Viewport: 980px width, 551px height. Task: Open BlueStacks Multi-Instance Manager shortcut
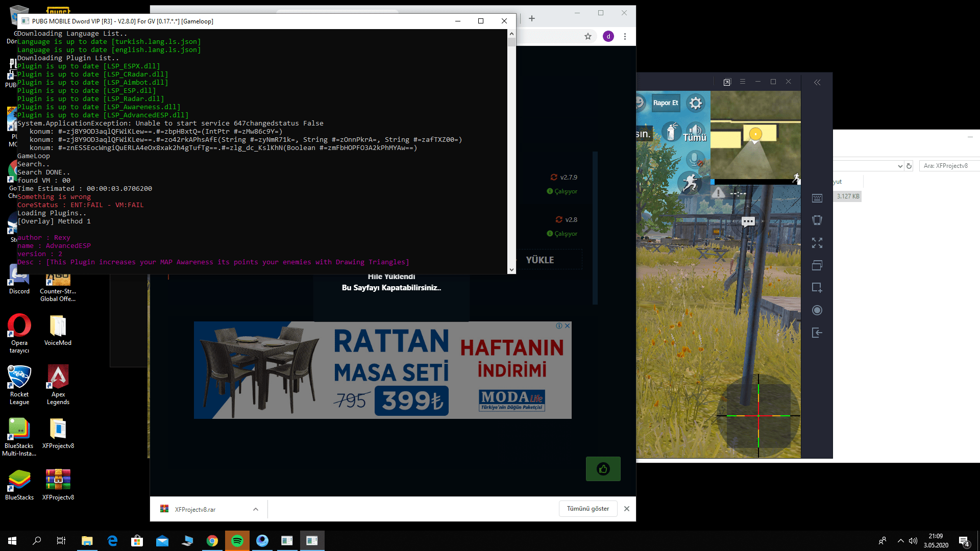(x=19, y=437)
